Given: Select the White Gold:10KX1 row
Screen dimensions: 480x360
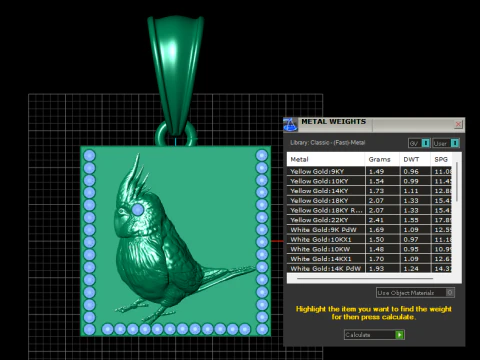Looking at the screenshot, I should click(x=369, y=239).
